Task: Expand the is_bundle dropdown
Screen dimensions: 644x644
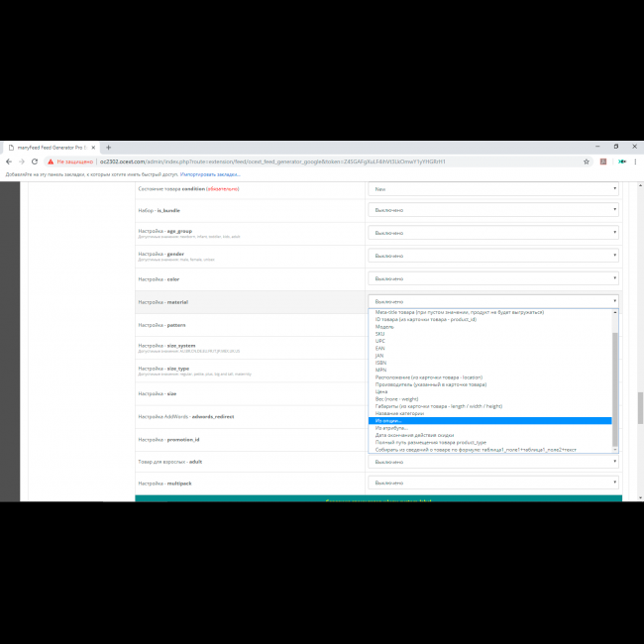Action: 493,210
